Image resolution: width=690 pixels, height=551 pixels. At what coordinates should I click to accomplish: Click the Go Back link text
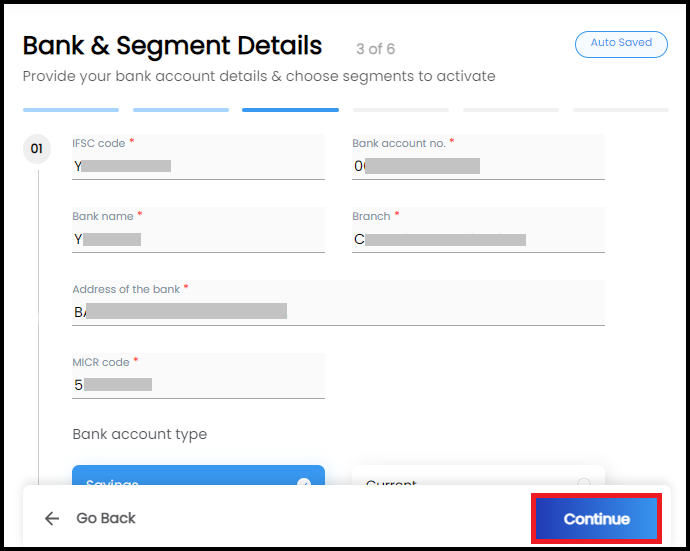click(106, 518)
